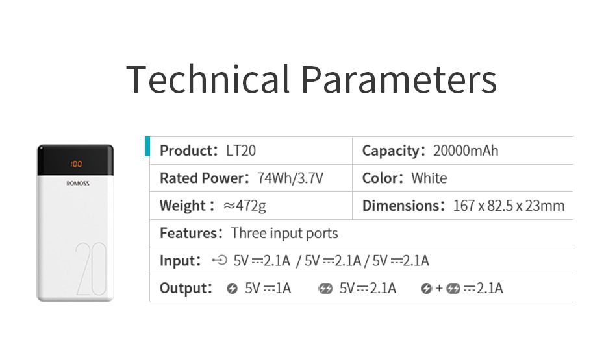Click the Rated Power 74Wh/3.7V cell
This screenshot has width=604, height=364.
coord(251,178)
